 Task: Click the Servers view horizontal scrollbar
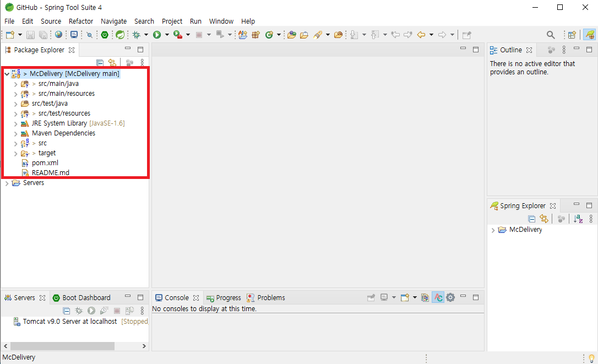(x=63, y=346)
